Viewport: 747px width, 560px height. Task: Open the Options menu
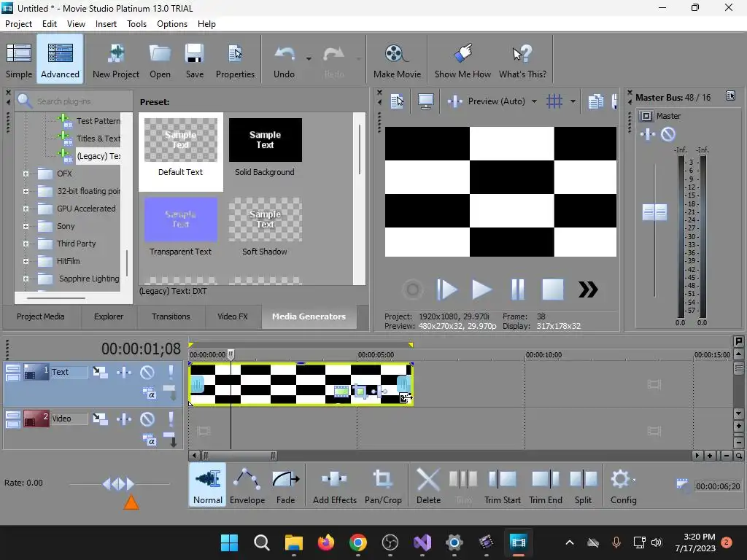[x=172, y=24]
